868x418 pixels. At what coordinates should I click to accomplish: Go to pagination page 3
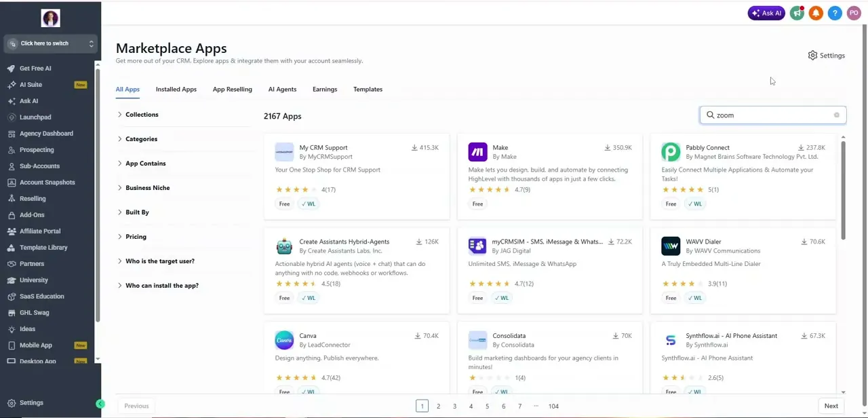pyautogui.click(x=454, y=406)
